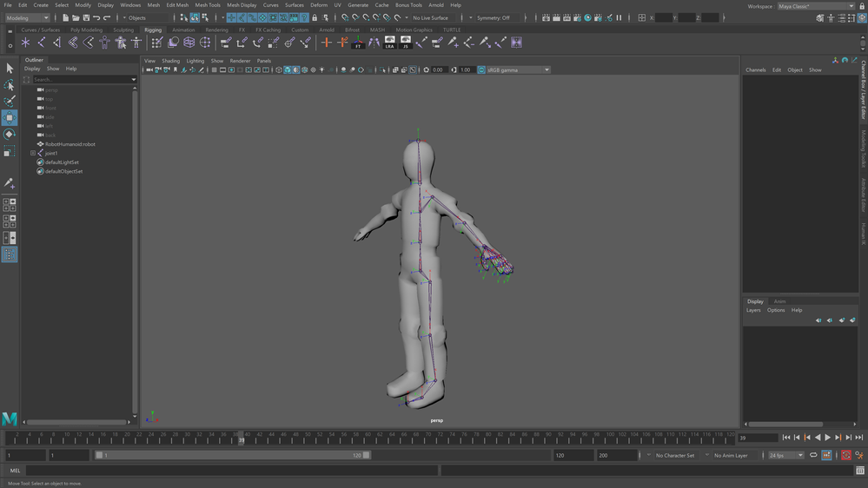
Task: Toggle playback loop mode button
Action: point(813,455)
